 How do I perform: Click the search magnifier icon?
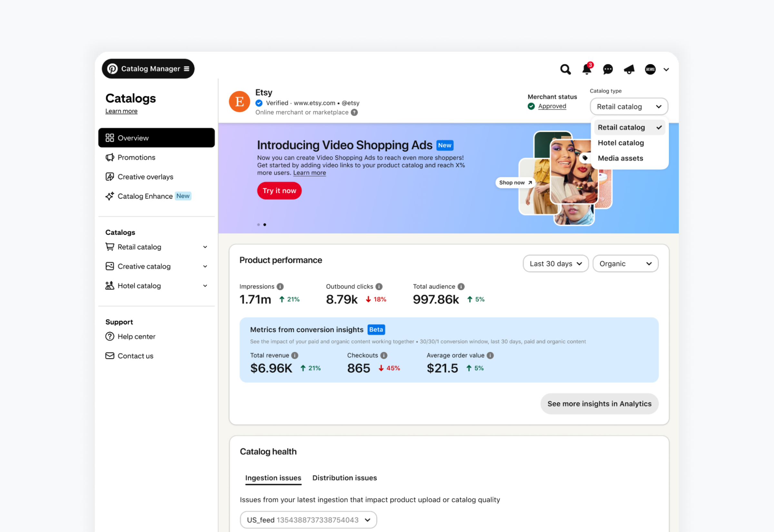565,69
